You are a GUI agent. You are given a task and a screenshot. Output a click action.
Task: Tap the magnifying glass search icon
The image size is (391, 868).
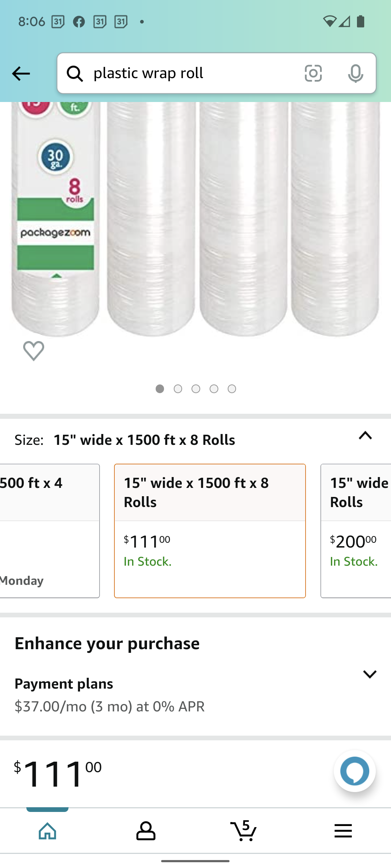(75, 73)
